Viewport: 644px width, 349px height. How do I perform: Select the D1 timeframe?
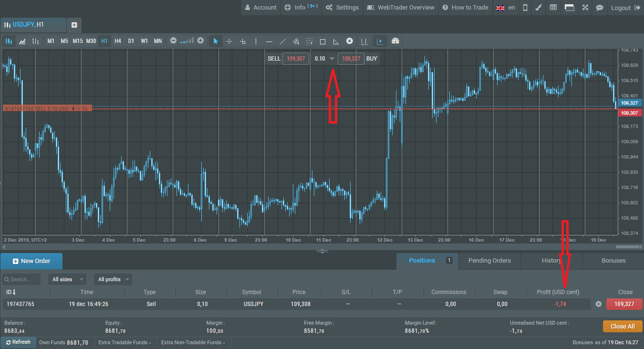point(131,41)
